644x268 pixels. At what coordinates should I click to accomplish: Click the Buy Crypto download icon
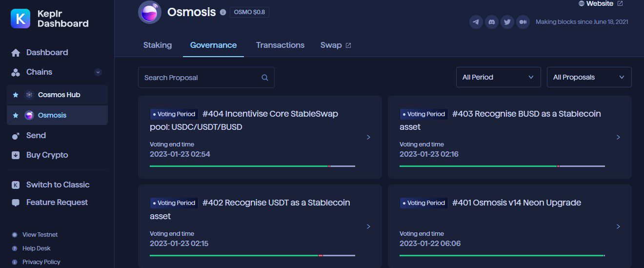[x=16, y=155]
